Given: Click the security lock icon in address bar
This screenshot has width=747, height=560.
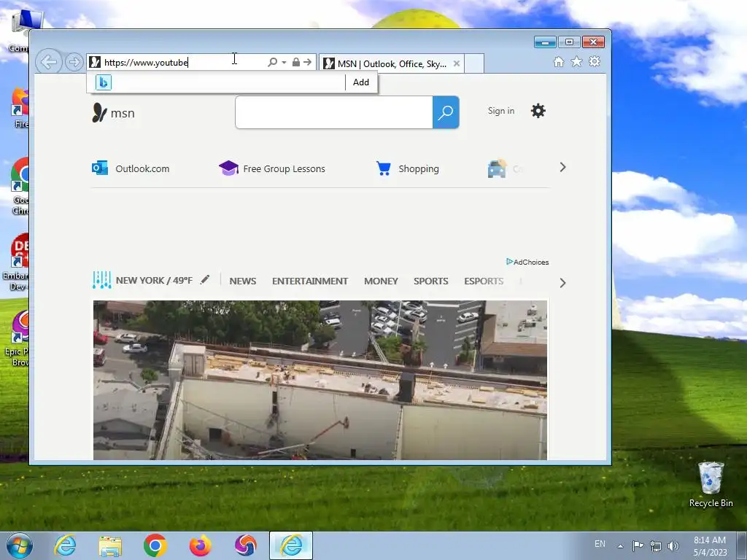Looking at the screenshot, I should 296,62.
